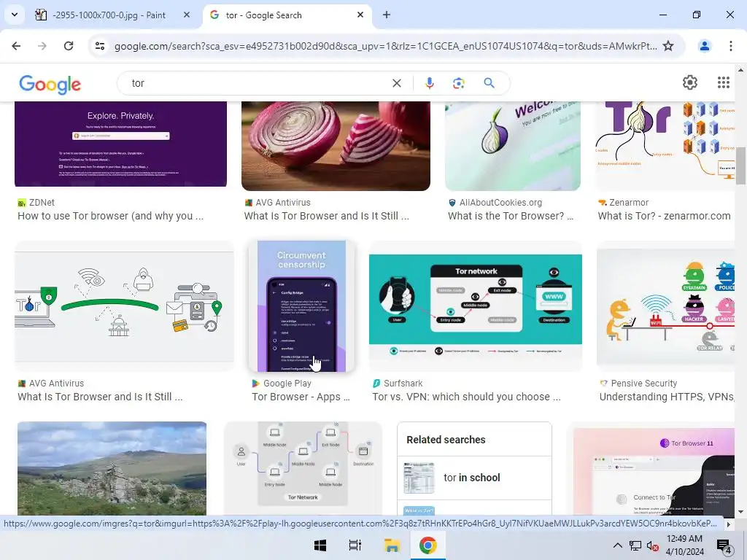Click the muted volume tray icon
This screenshot has width=747, height=560.
(653, 545)
